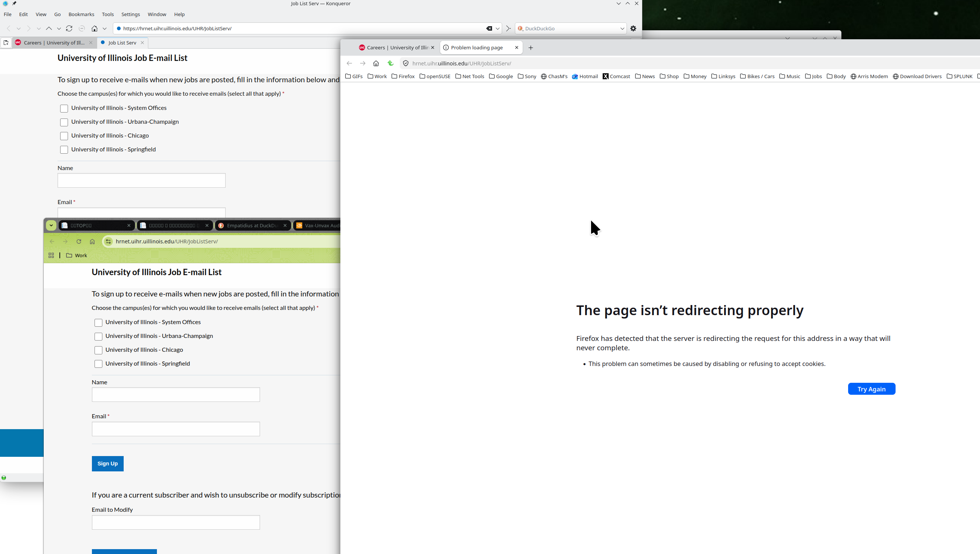Open Chromium tab search dropdown arrow
This screenshot has width=980, height=554.
click(51, 225)
